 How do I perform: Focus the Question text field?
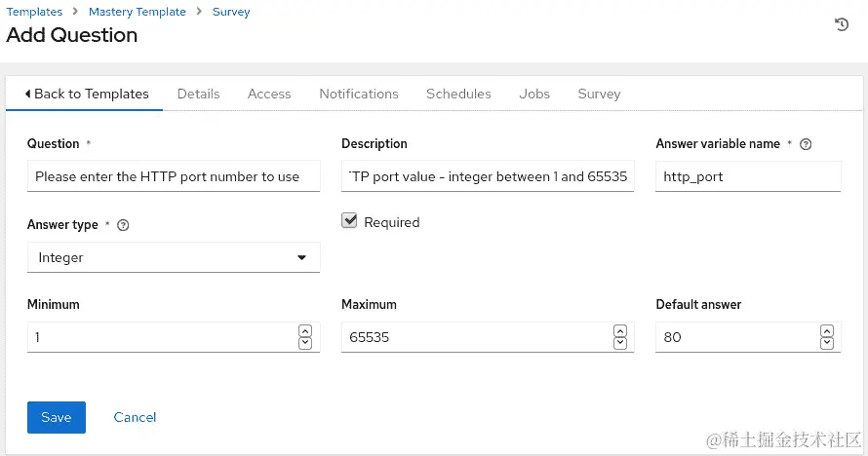[x=174, y=176]
